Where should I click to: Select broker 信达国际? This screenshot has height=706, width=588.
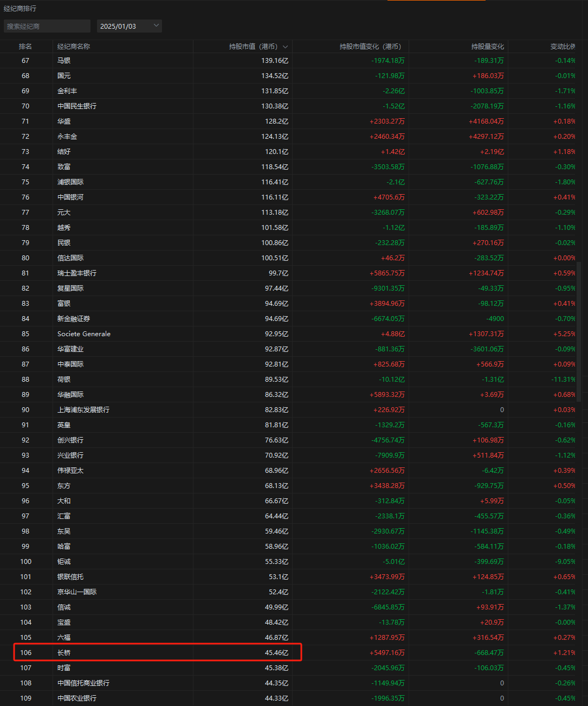70,258
